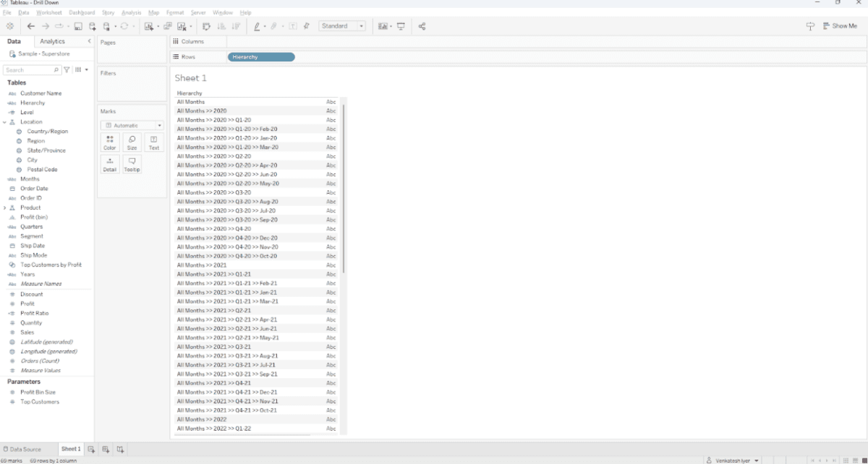The height and width of the screenshot is (464, 868).
Task: Click the Search fields input box
Action: (x=29, y=70)
